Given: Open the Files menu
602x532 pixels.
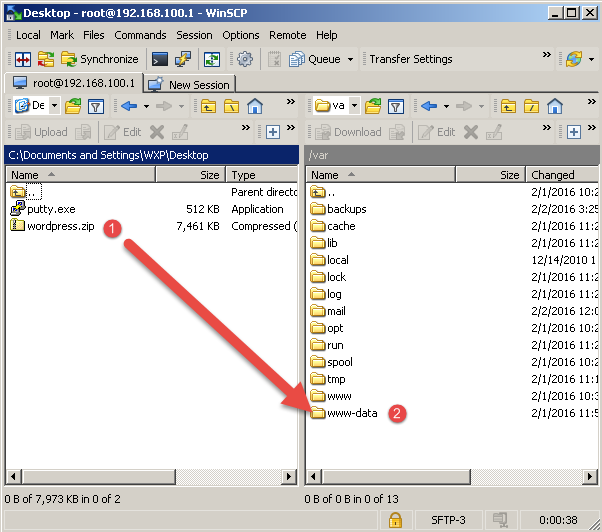Looking at the screenshot, I should tap(94, 35).
